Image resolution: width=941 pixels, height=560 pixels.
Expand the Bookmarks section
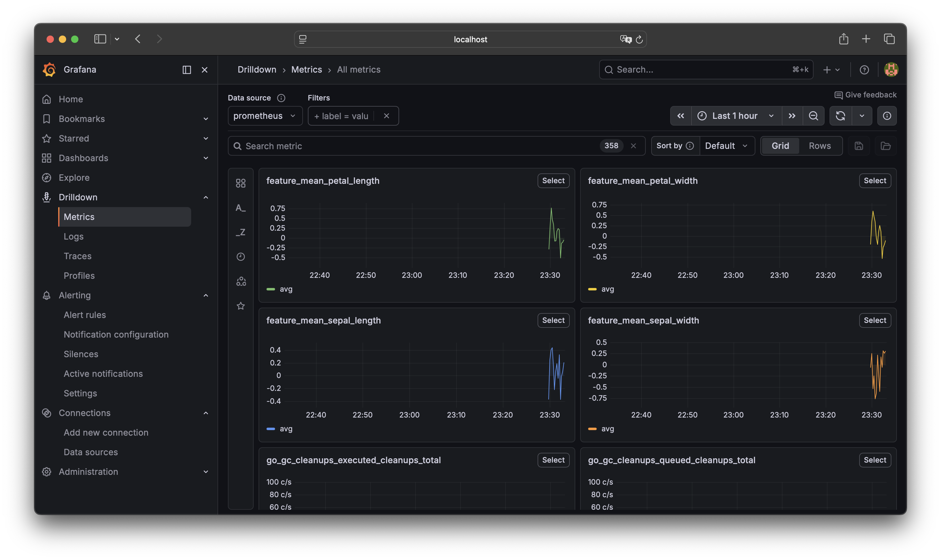point(206,119)
